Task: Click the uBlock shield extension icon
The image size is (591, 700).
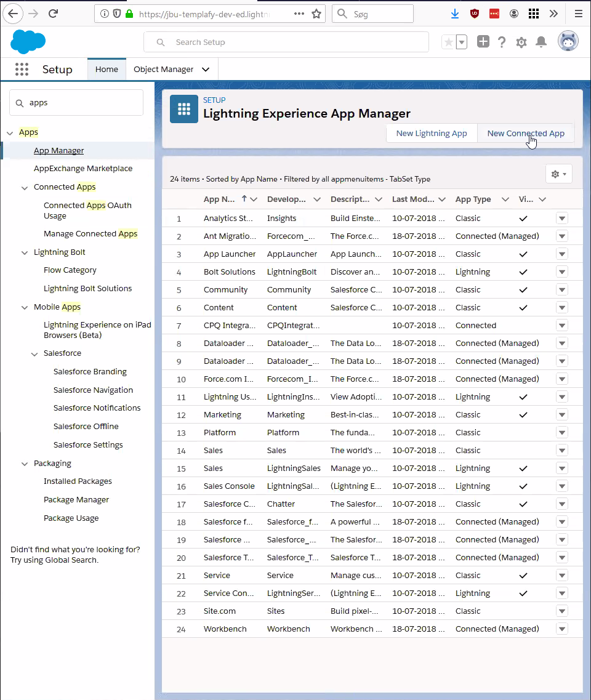Action: [475, 14]
